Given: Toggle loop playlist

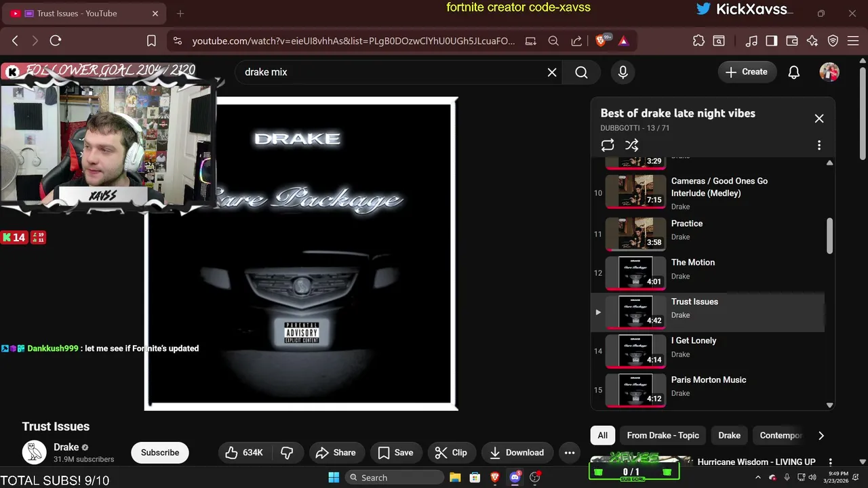Looking at the screenshot, I should click(x=608, y=145).
